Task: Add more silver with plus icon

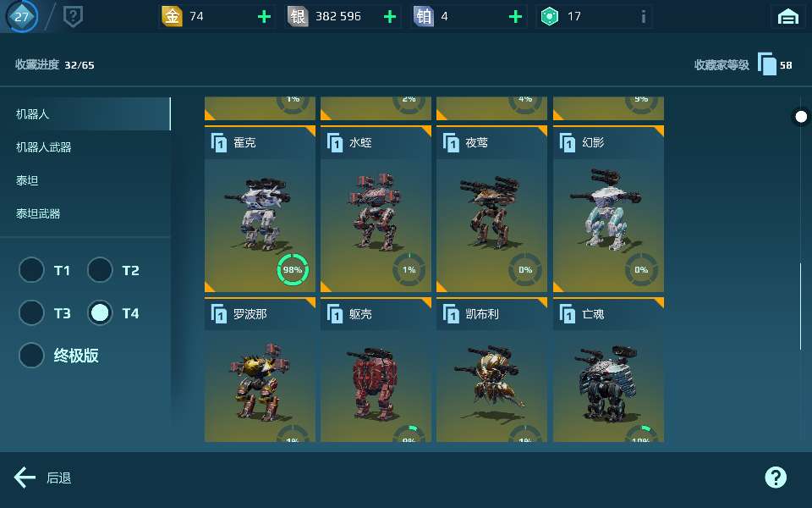Action: (389, 17)
